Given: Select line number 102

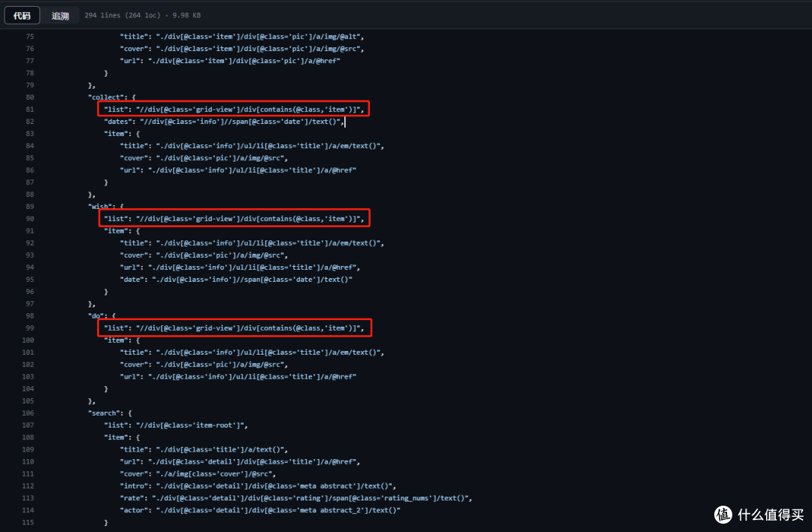Looking at the screenshot, I should [28, 365].
